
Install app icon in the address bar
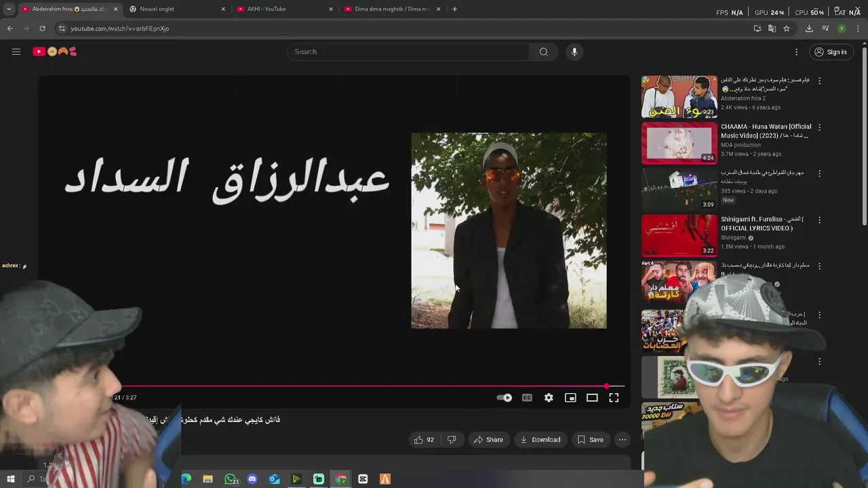[757, 28]
